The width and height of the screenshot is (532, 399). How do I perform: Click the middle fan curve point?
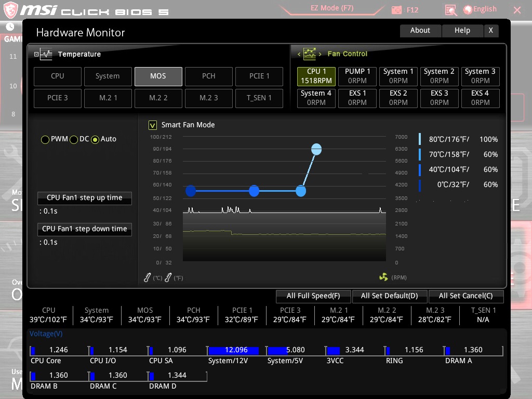pyautogui.click(x=254, y=191)
